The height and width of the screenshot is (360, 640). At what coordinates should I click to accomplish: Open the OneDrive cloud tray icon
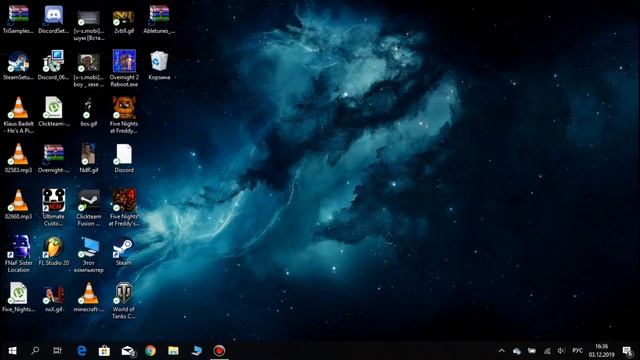pos(517,351)
